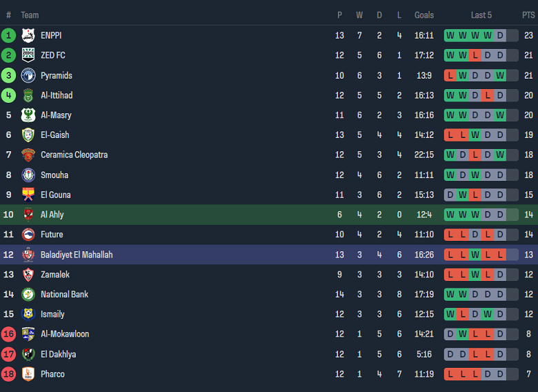Click the Zamalek club crest icon

(x=28, y=275)
